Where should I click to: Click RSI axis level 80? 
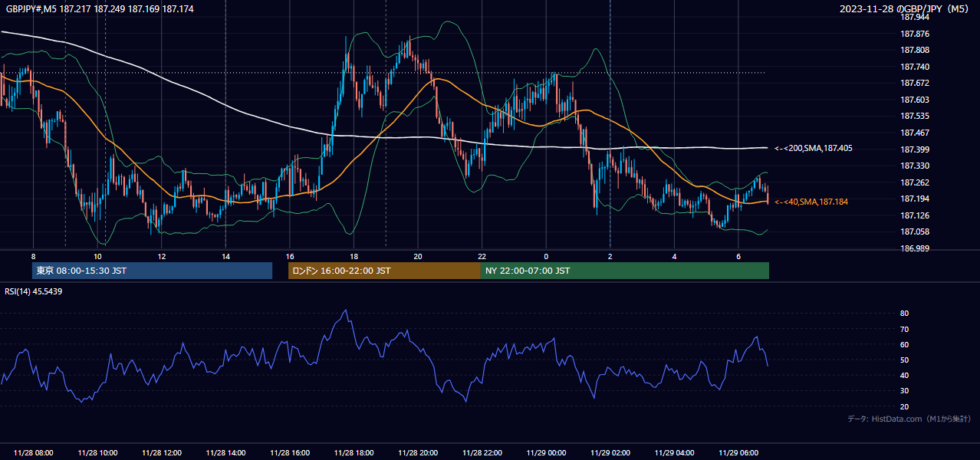click(904, 314)
